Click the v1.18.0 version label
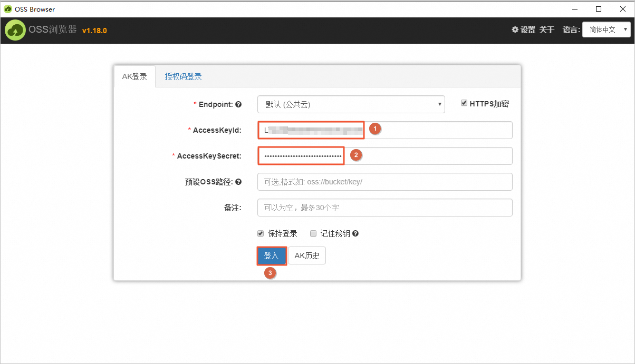Viewport: 635px width, 364px height. click(x=94, y=31)
